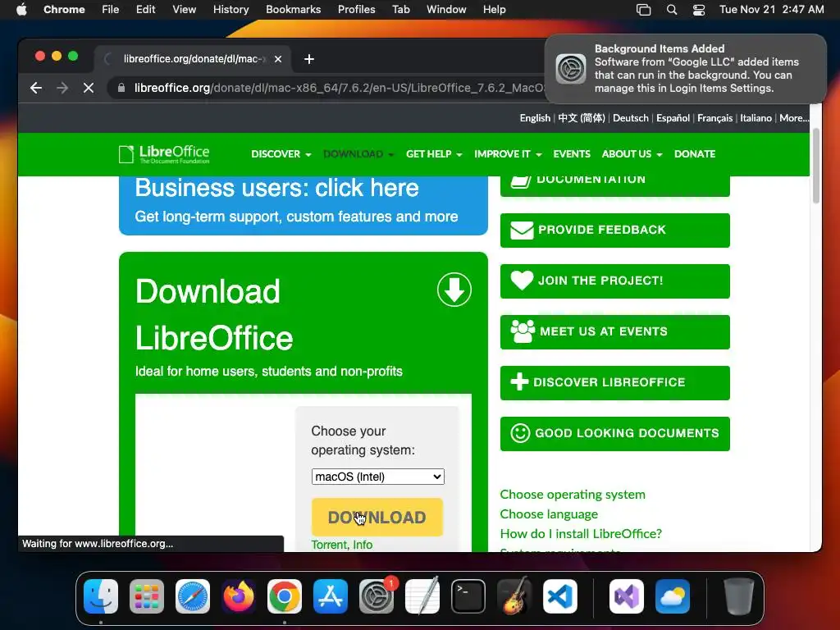
Task: Open the cloud weather app in Dock
Action: tap(673, 596)
